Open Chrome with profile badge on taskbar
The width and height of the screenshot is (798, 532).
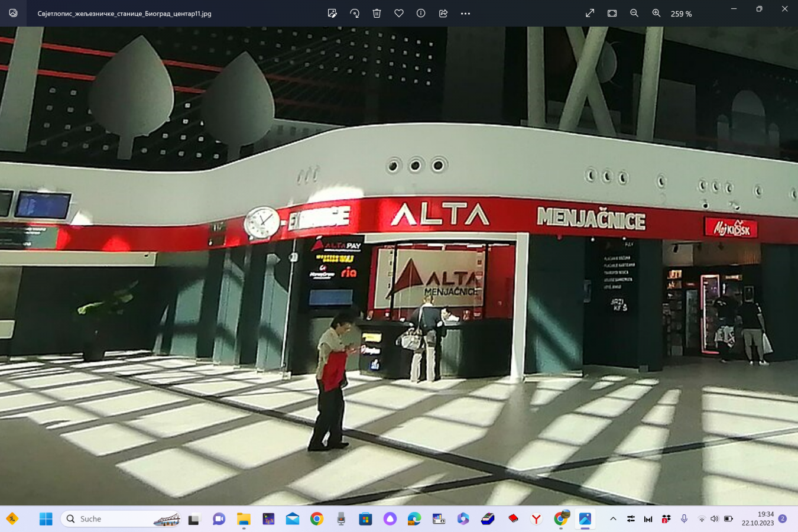tap(561, 518)
